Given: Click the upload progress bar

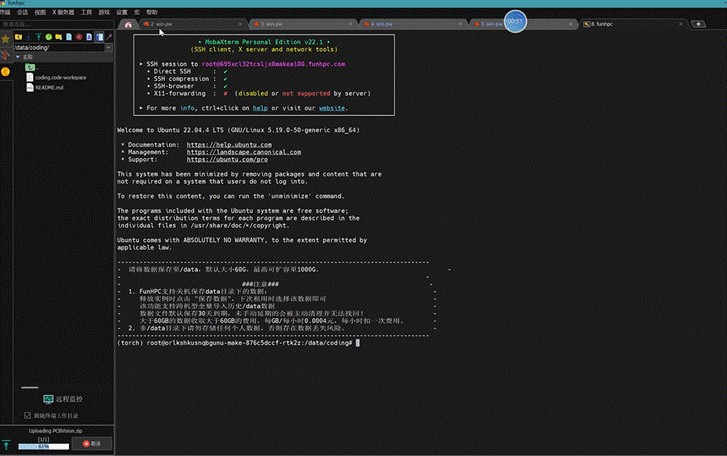Looking at the screenshot, I should click(x=44, y=447).
